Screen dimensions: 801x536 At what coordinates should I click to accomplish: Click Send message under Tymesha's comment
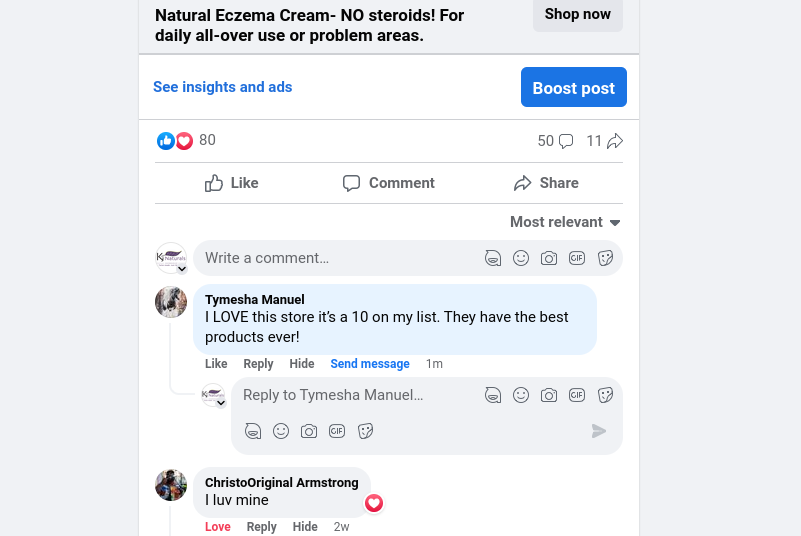pos(370,364)
